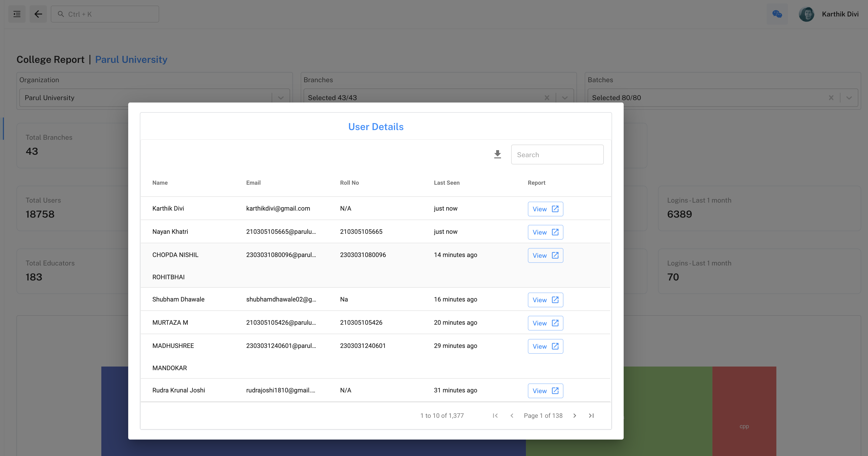
Task: Clear the selected Batches filter
Action: pos(831,98)
